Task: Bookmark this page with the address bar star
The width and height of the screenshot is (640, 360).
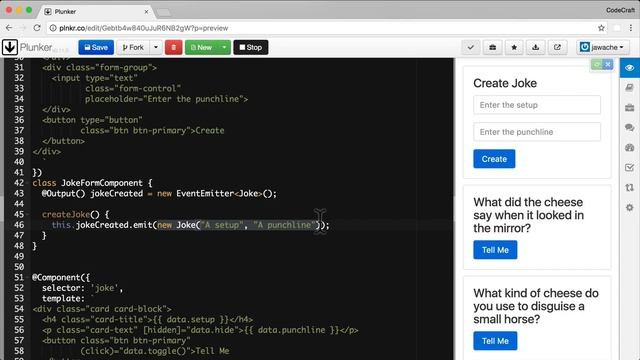Action: 601,28
